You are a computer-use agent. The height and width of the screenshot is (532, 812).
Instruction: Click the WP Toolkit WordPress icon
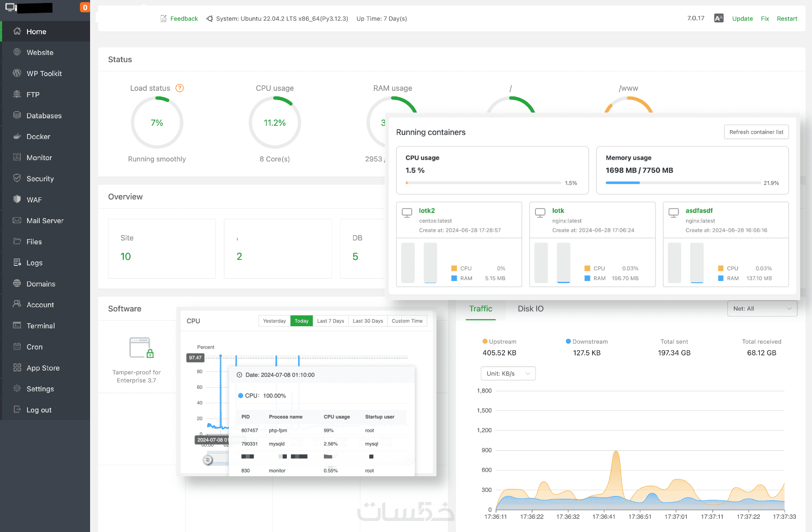(17, 73)
